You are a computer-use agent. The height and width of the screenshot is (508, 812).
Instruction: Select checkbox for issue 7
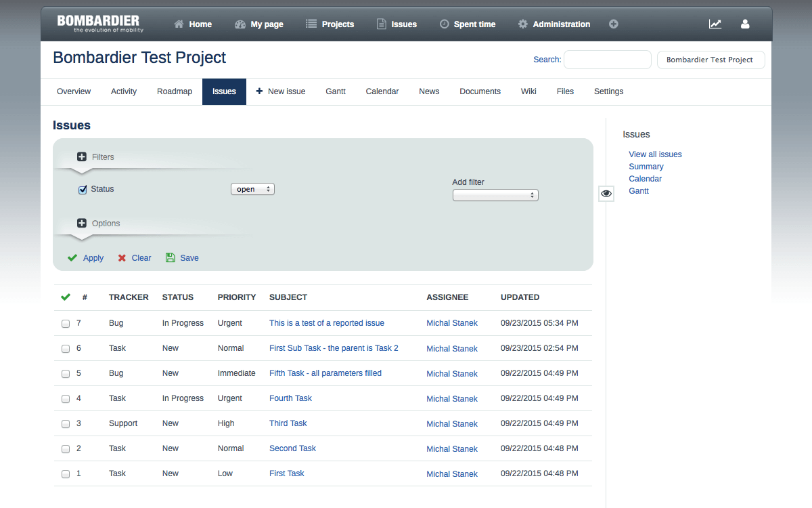coord(66,324)
